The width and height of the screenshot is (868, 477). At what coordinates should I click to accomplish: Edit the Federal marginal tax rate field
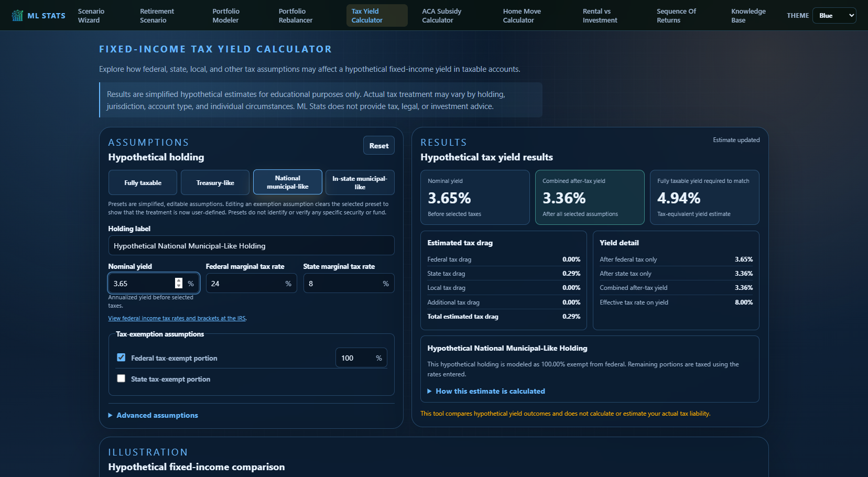pyautogui.click(x=251, y=283)
